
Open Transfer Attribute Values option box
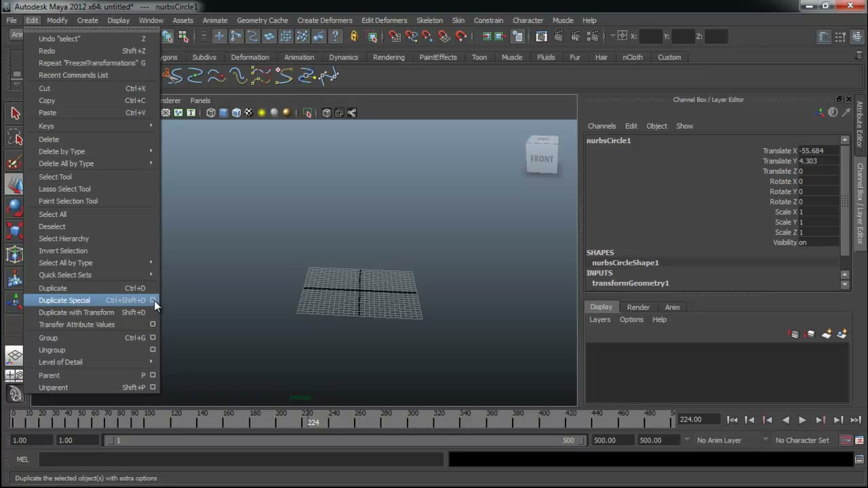point(153,325)
